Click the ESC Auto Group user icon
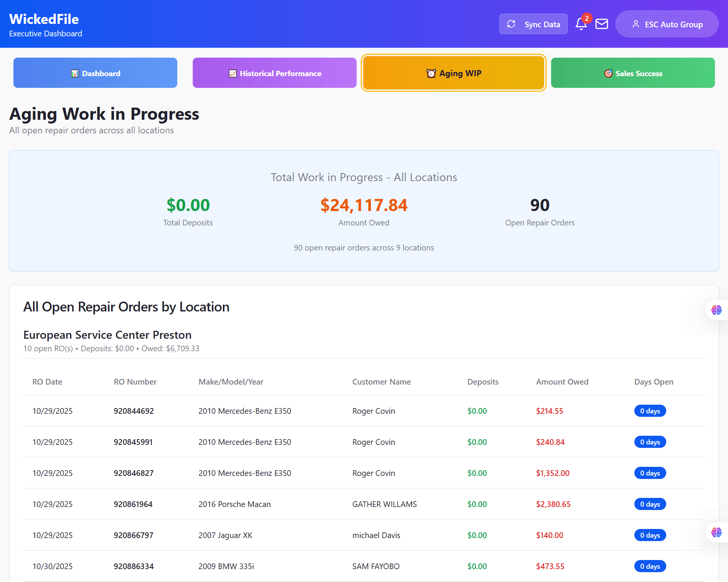 point(636,24)
